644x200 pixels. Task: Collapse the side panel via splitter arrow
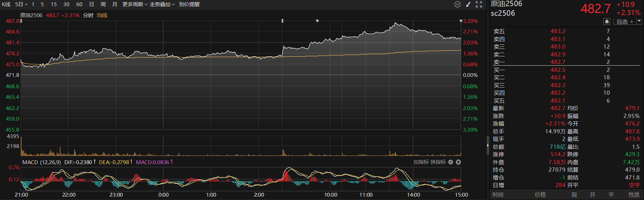pyautogui.click(x=488, y=145)
